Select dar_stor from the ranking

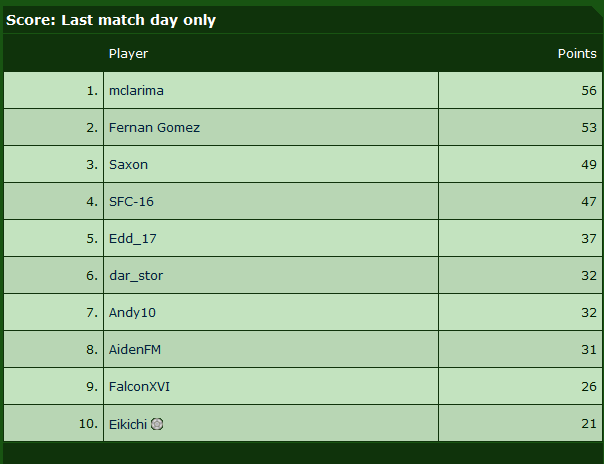[136, 276]
